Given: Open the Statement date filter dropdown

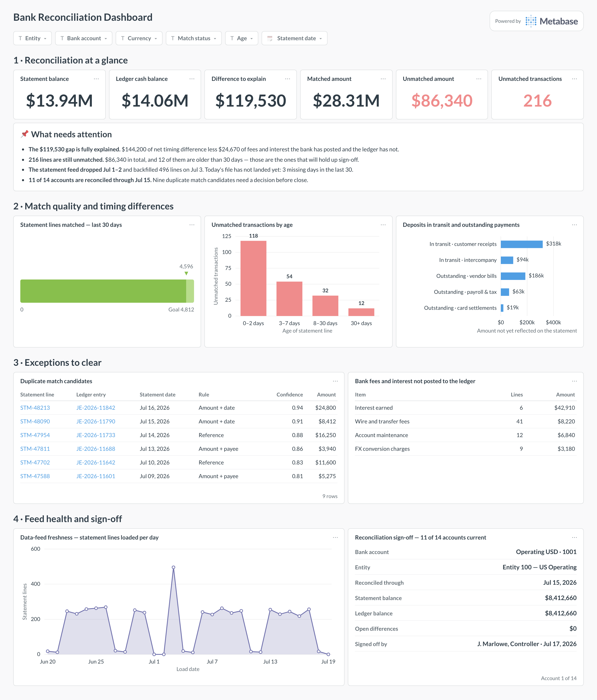Looking at the screenshot, I should click(294, 38).
